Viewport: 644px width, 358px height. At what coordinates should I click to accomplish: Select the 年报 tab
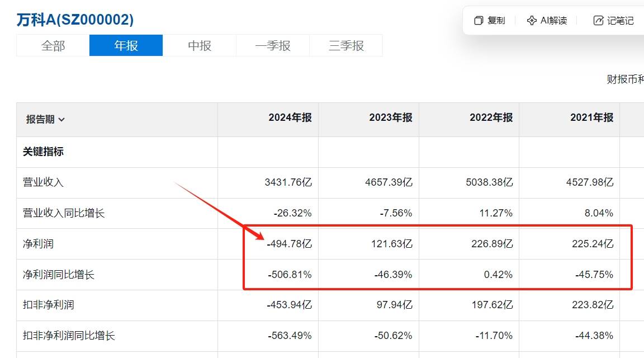point(126,45)
